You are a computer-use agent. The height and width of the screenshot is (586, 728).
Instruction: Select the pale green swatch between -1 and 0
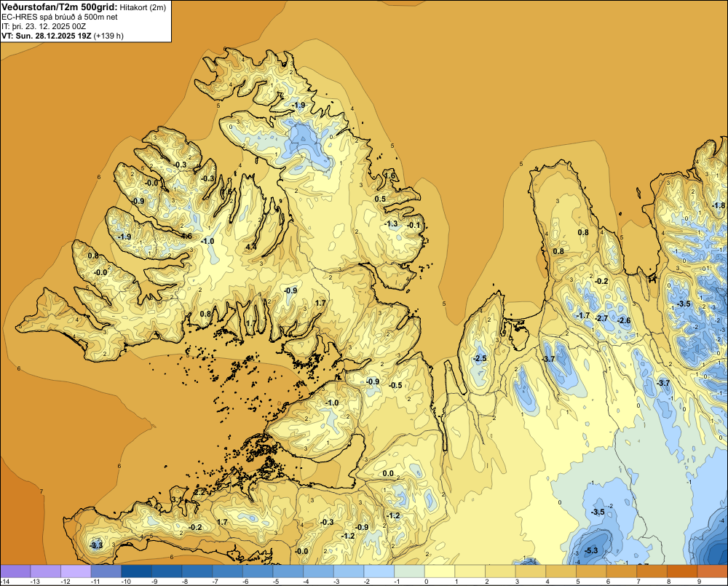(409, 571)
